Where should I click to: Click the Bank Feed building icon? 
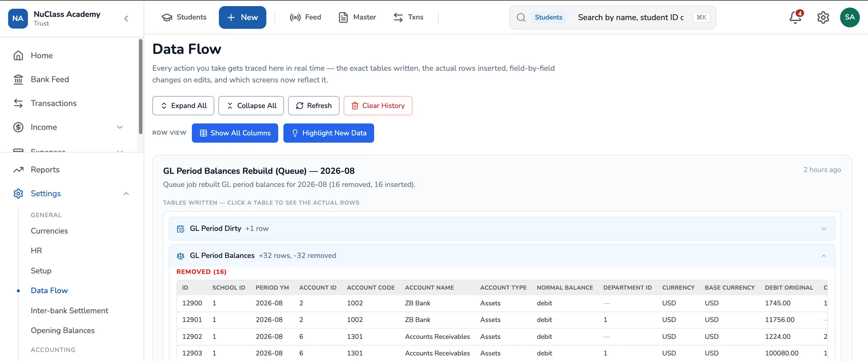(x=18, y=79)
